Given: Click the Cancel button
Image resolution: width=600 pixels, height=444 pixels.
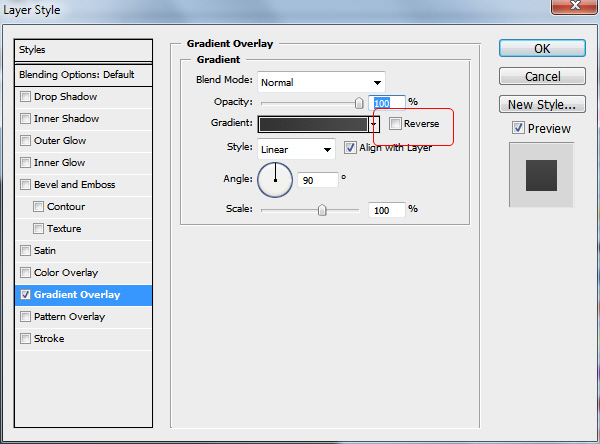Looking at the screenshot, I should click(542, 77).
